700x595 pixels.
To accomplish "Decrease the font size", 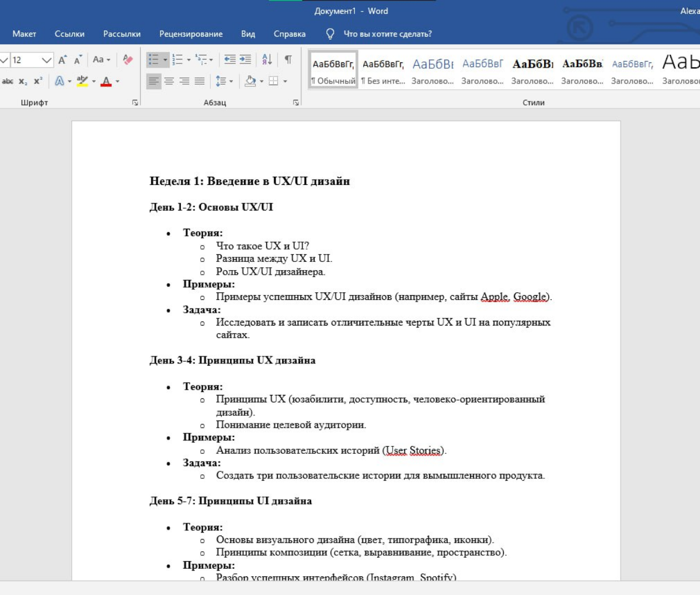I will pyautogui.click(x=78, y=60).
